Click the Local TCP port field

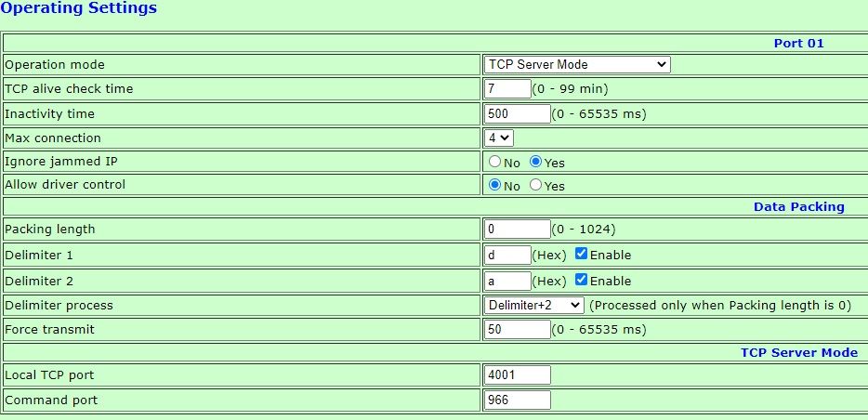[x=517, y=374]
